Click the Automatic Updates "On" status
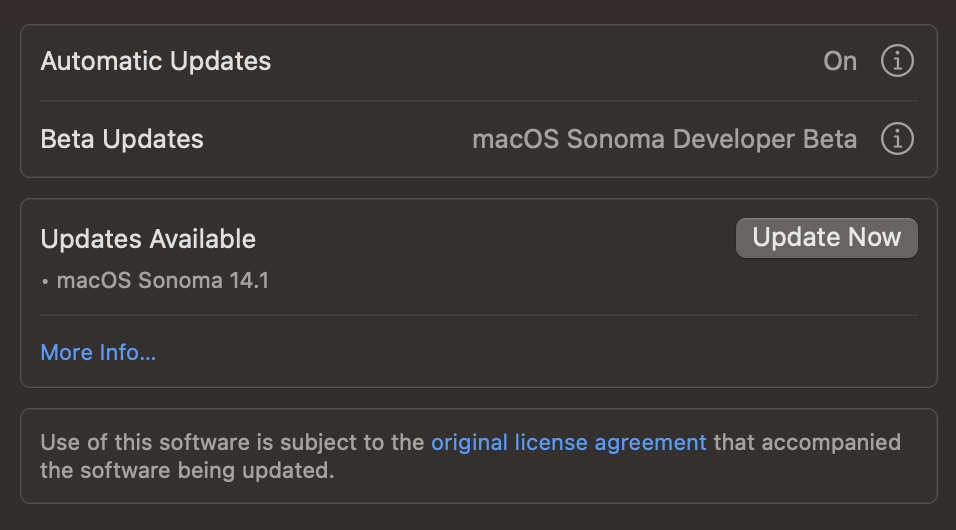The width and height of the screenshot is (956, 530). [840, 61]
